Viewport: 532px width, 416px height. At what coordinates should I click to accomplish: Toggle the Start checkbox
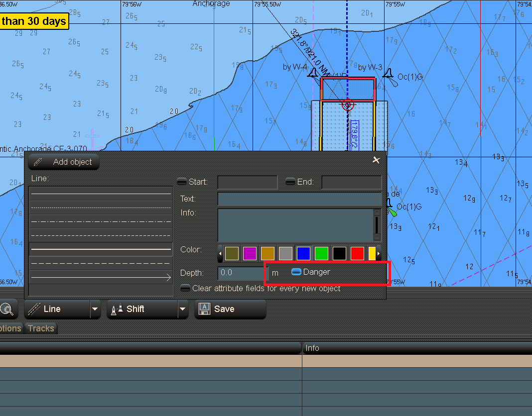click(182, 182)
